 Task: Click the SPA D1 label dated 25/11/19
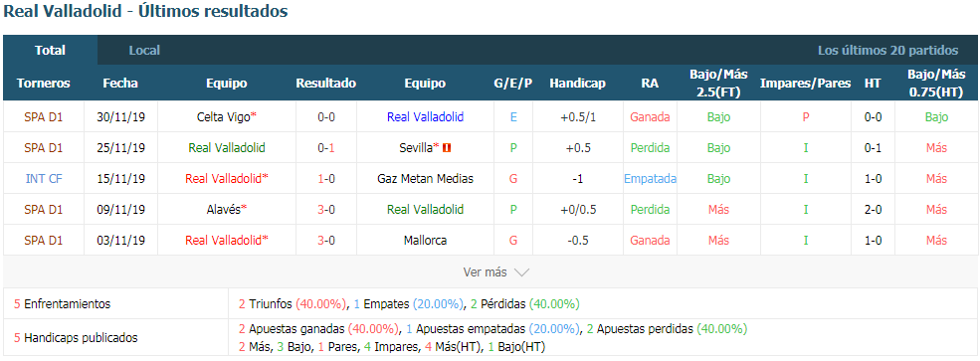44,148
